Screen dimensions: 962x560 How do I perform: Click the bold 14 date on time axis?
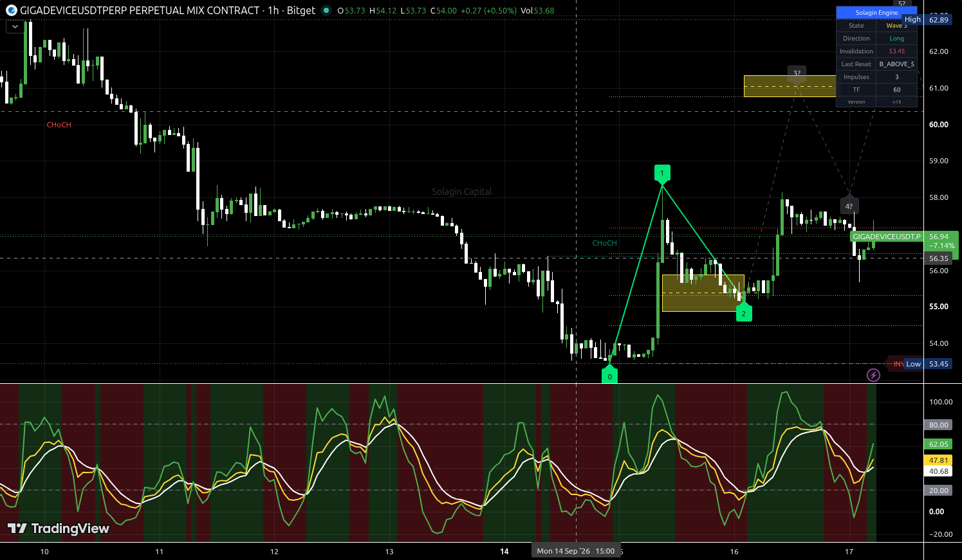click(504, 552)
